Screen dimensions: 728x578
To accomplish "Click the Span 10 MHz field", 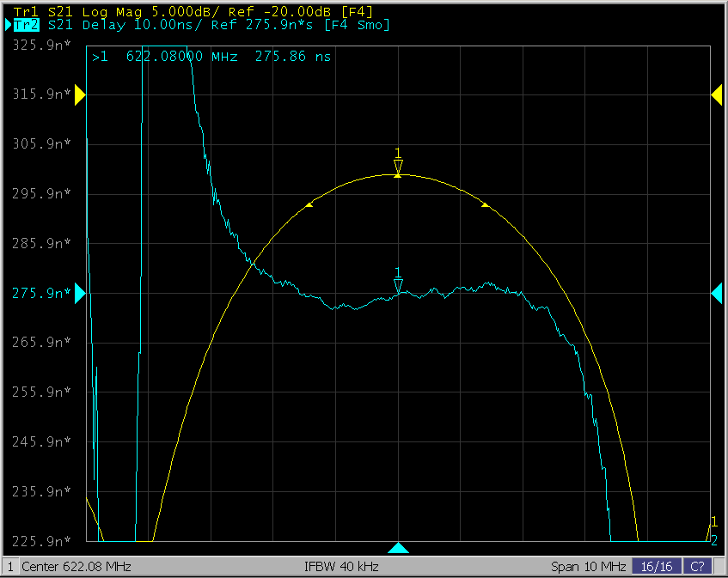I will click(x=588, y=567).
